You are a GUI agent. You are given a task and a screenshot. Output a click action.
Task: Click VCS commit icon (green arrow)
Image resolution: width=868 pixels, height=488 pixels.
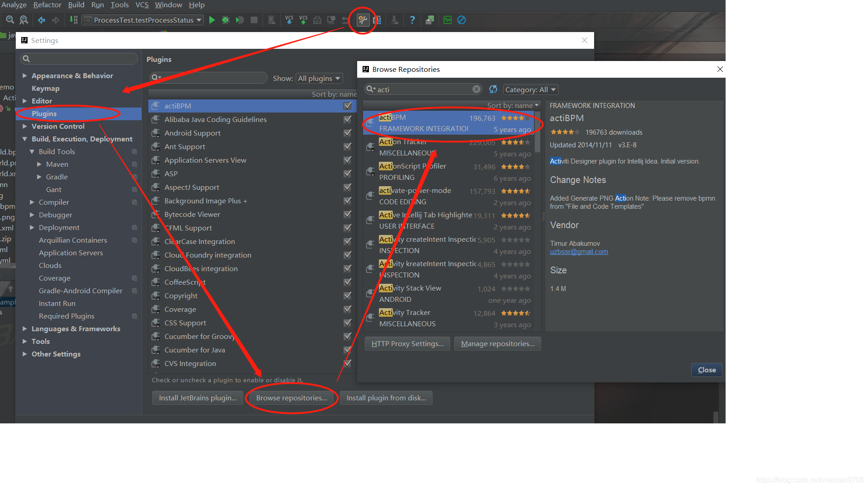pos(303,20)
